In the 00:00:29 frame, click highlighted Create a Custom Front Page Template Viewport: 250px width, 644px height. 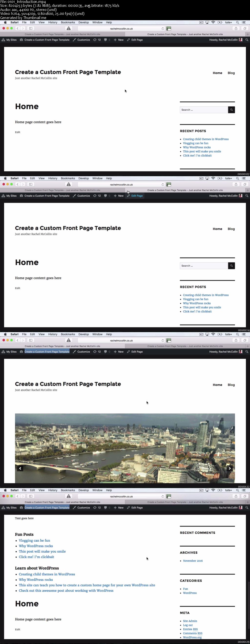point(47,508)
